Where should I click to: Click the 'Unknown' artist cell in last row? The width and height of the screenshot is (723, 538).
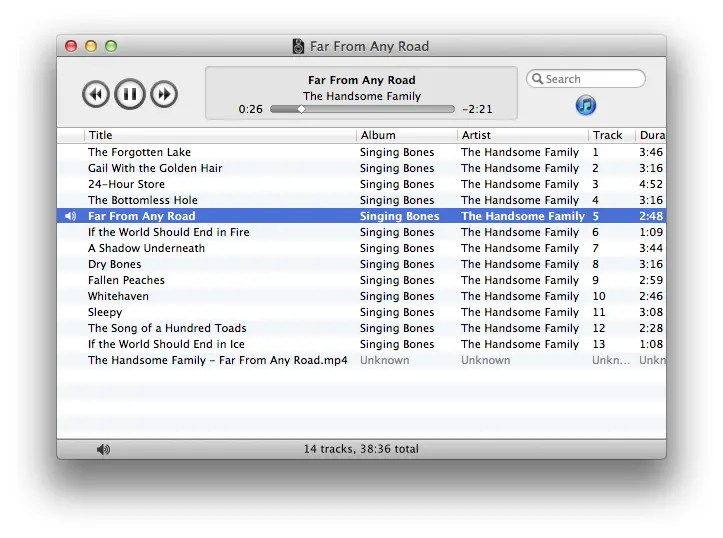(x=486, y=360)
